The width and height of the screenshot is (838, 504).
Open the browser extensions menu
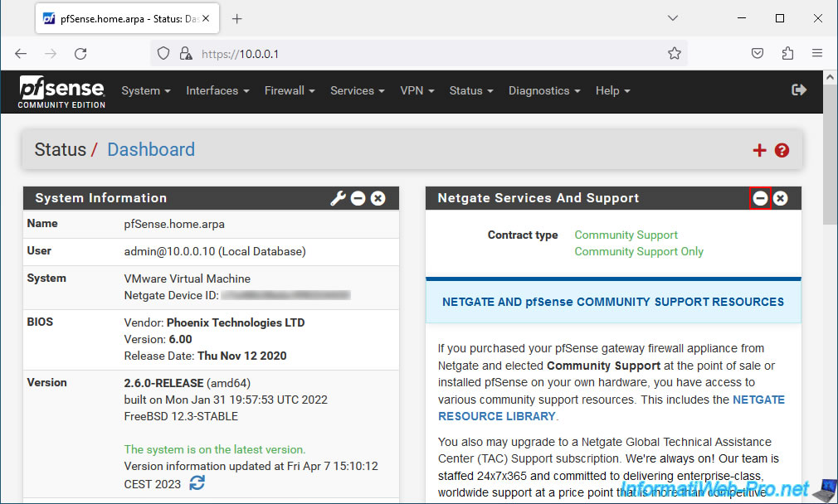787,53
